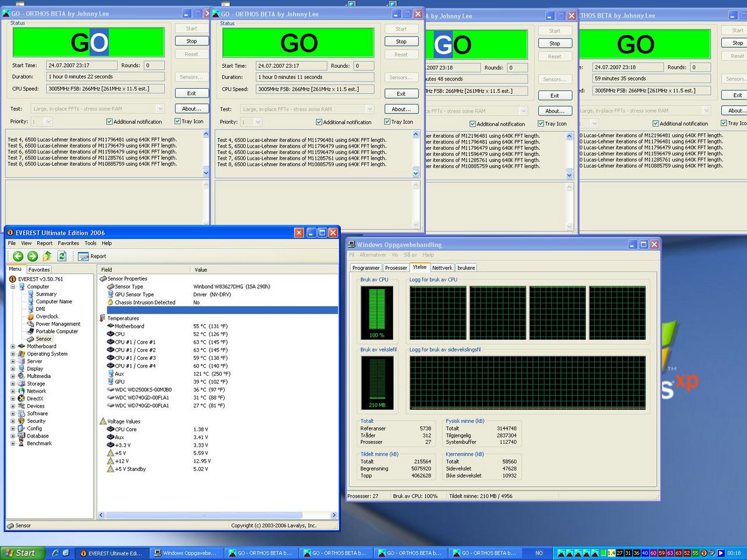Image resolution: width=747 pixels, height=560 pixels.
Task: Switch to the Nettverk tab in Task Manager
Action: pos(442,268)
